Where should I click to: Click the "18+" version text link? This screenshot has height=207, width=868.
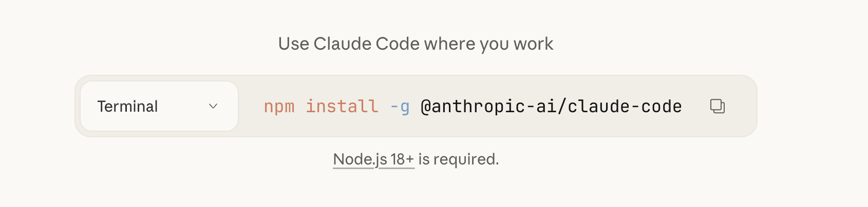point(402,159)
